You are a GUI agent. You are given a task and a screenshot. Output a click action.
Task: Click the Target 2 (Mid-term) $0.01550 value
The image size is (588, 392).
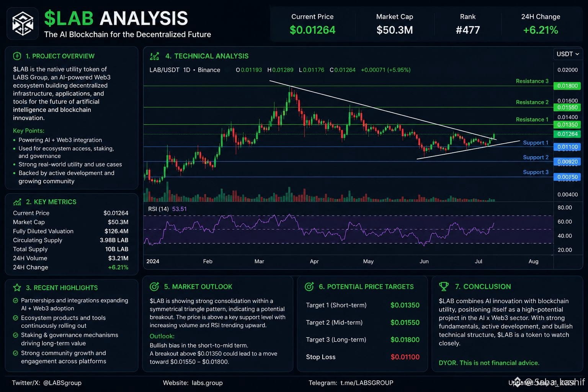click(405, 322)
